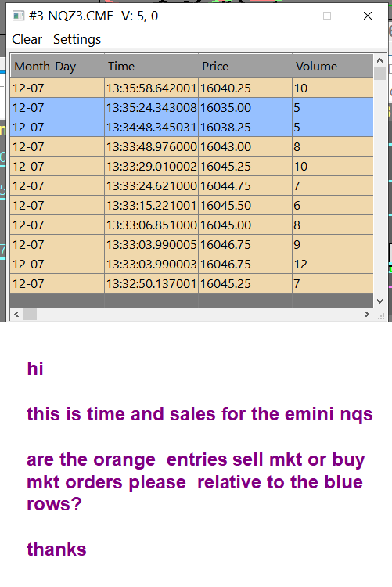Click the scroll up arrow
392x587 pixels.
click(x=379, y=60)
